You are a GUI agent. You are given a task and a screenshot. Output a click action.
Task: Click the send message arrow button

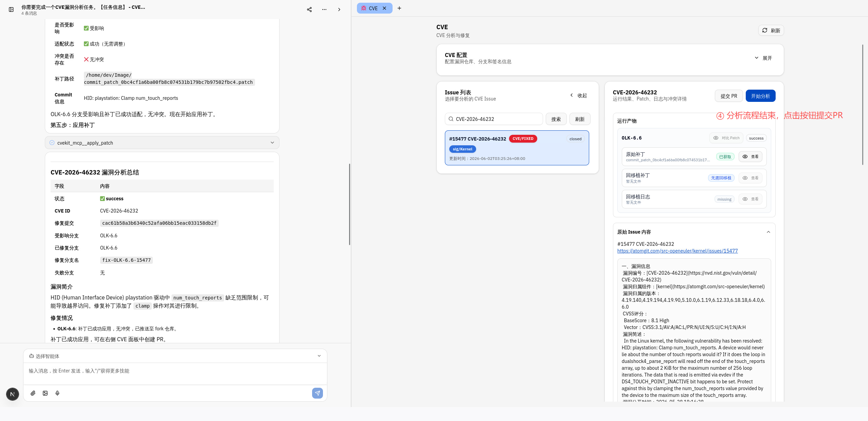tap(317, 393)
